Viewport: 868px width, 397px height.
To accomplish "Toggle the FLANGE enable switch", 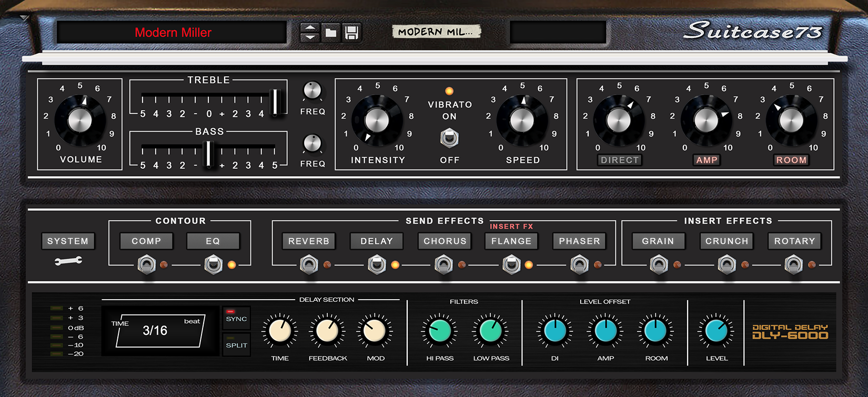I will (511, 264).
